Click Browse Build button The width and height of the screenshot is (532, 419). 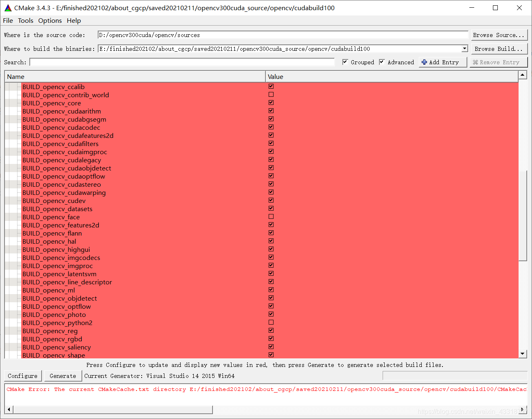499,49
